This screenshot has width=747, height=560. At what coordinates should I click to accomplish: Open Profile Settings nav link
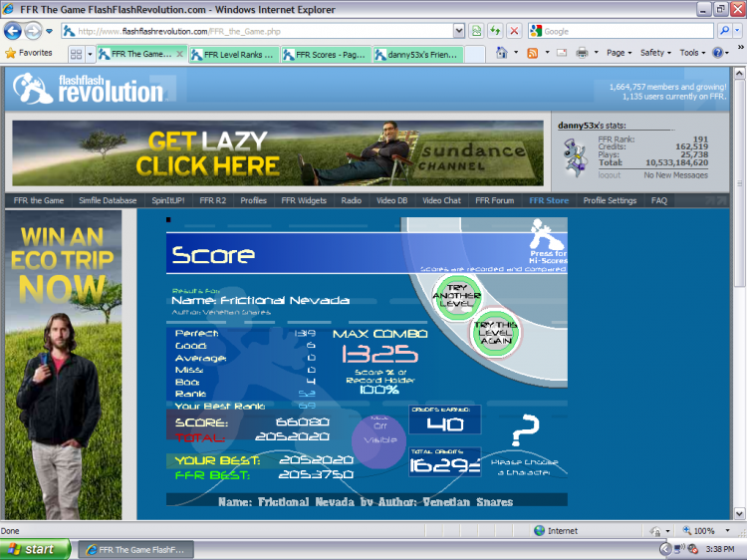(610, 200)
